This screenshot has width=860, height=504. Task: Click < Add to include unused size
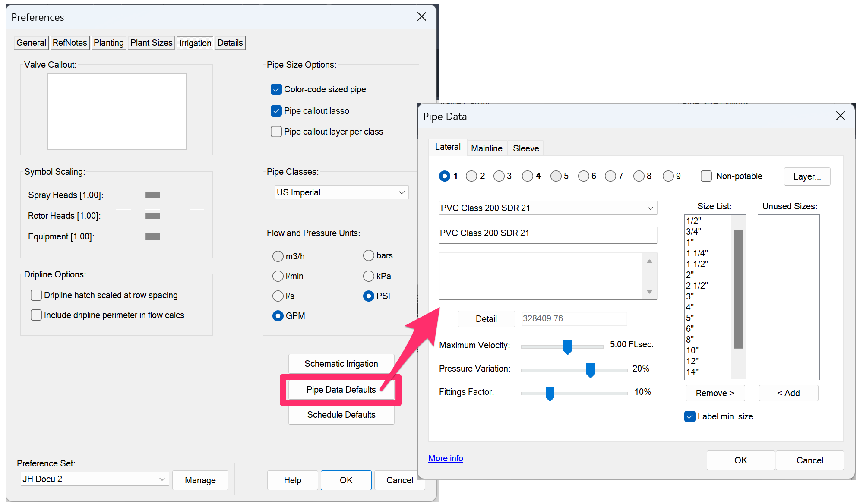788,393
